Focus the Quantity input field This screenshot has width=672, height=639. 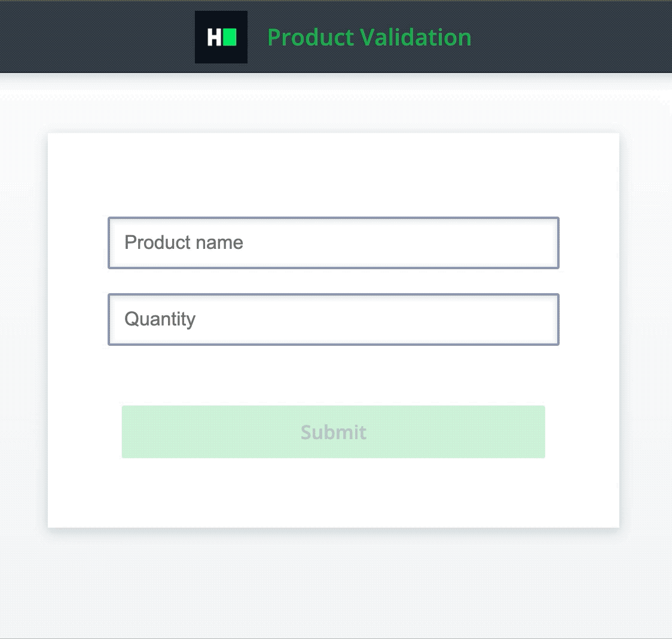(334, 319)
